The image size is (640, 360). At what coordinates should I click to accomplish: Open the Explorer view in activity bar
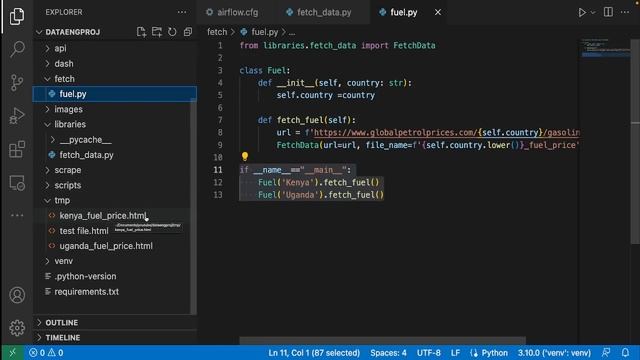tap(17, 16)
